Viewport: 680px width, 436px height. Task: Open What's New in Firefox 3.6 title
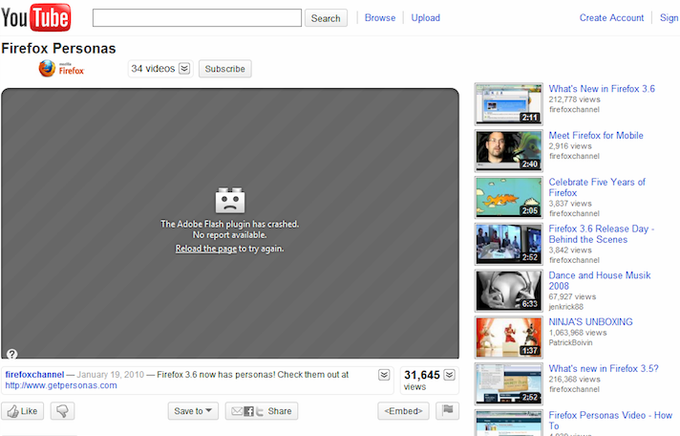(x=602, y=89)
